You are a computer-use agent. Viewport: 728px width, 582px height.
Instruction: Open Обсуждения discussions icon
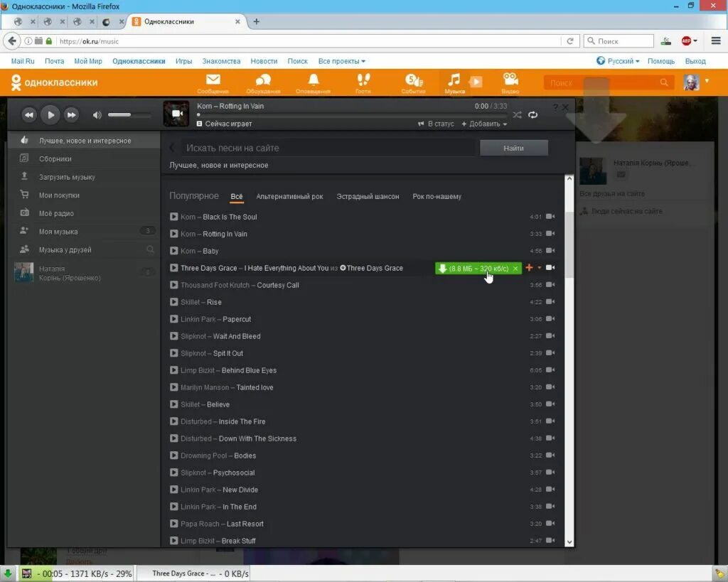[x=263, y=83]
